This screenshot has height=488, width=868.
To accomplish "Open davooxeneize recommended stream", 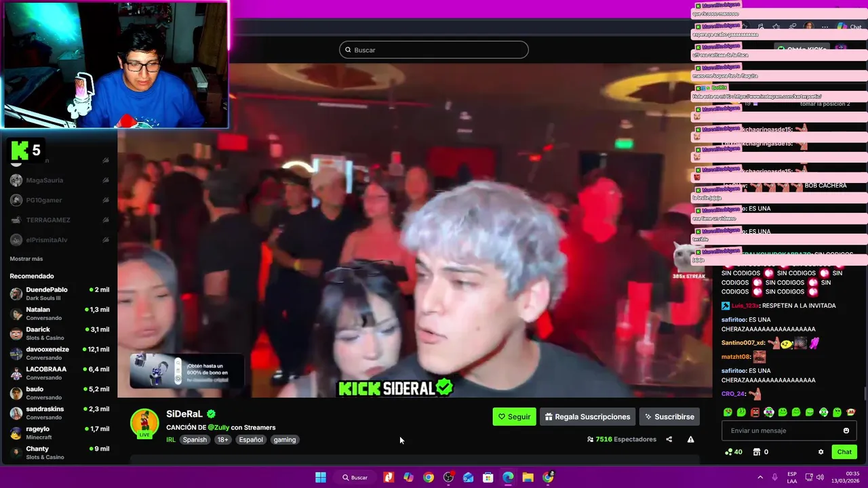I will pos(60,353).
